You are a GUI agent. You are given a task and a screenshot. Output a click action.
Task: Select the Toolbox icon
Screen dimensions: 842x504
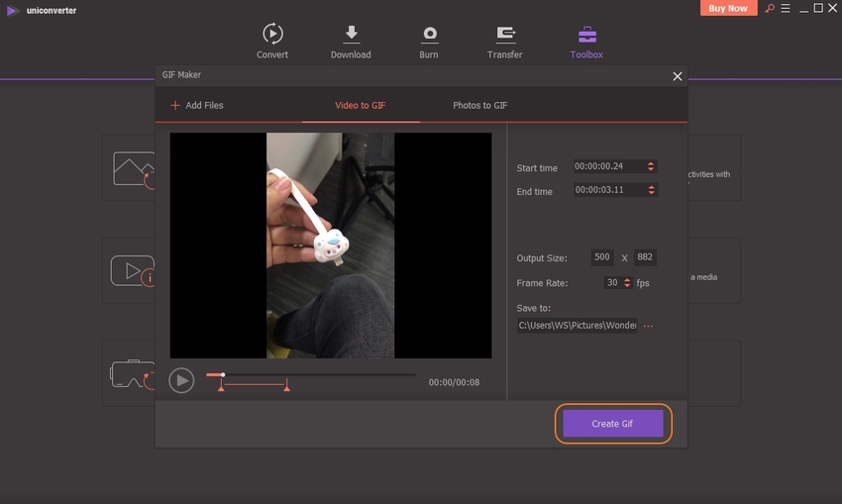(x=586, y=35)
